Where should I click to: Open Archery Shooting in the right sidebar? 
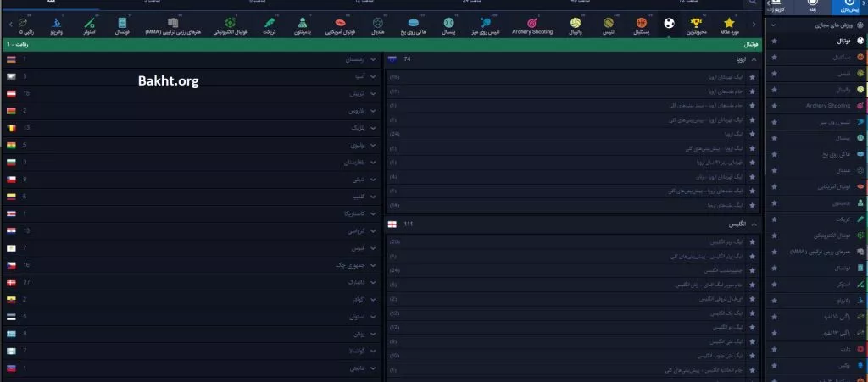(826, 105)
